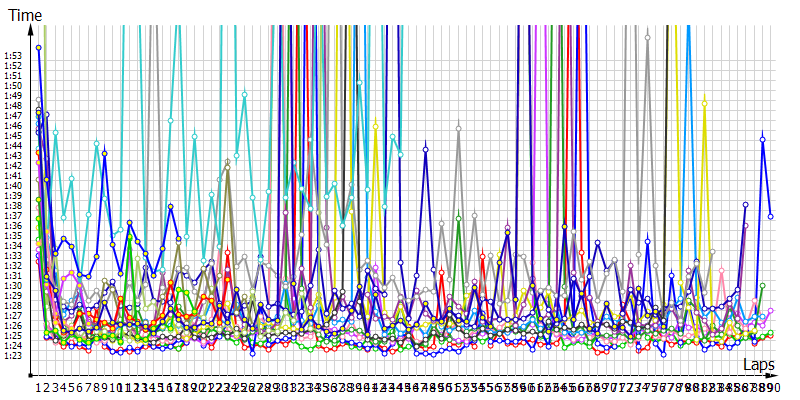Select the lap 5 label on the x-axis
800x400 pixels.
pos(72,387)
